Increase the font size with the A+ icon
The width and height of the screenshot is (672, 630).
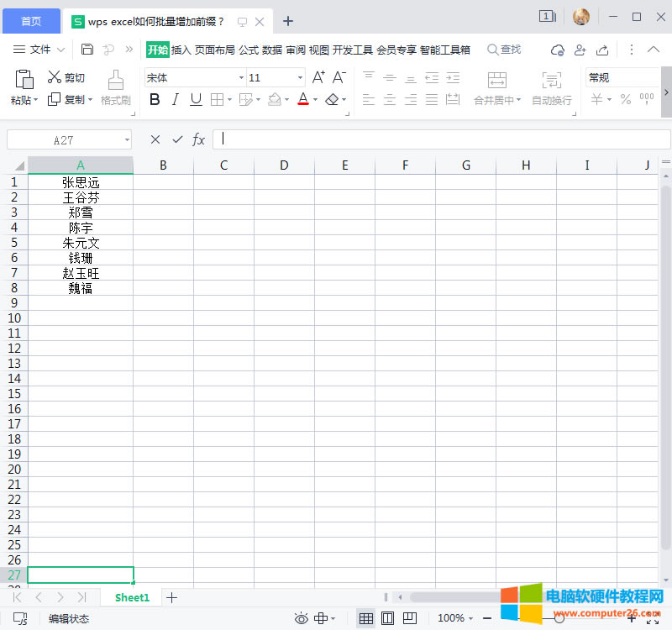(x=318, y=76)
